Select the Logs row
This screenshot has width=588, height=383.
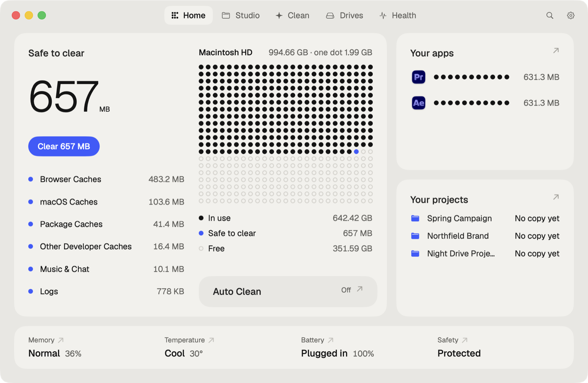pyautogui.click(x=106, y=291)
